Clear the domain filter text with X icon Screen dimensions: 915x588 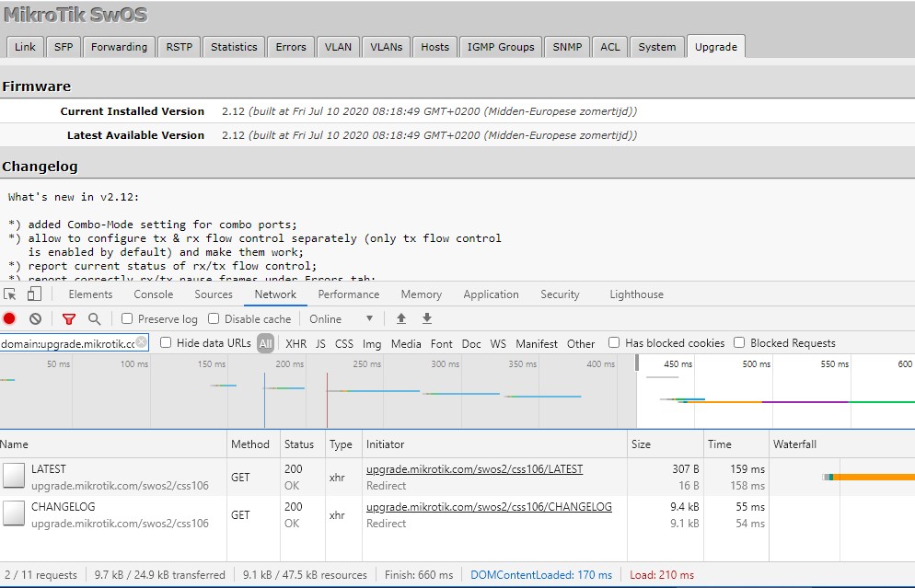coord(141,342)
